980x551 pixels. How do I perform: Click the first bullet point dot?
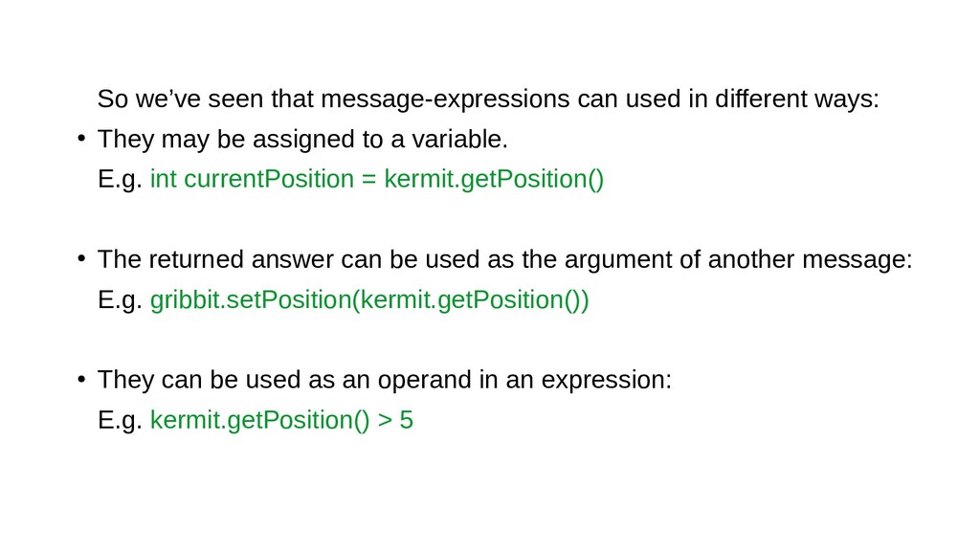pos(81,138)
